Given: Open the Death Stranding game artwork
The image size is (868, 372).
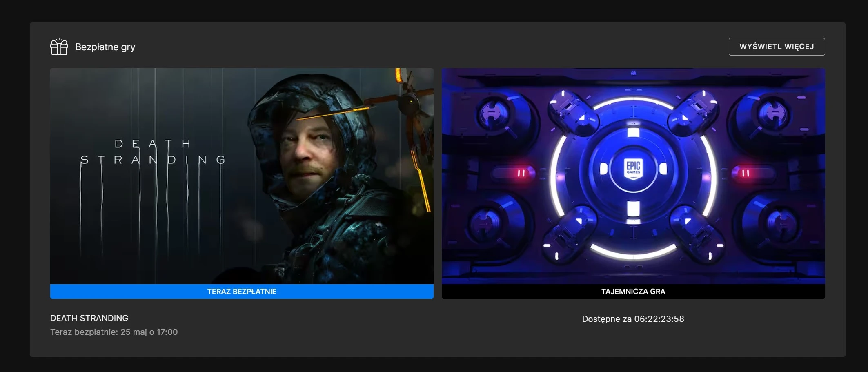Looking at the screenshot, I should 242,176.
